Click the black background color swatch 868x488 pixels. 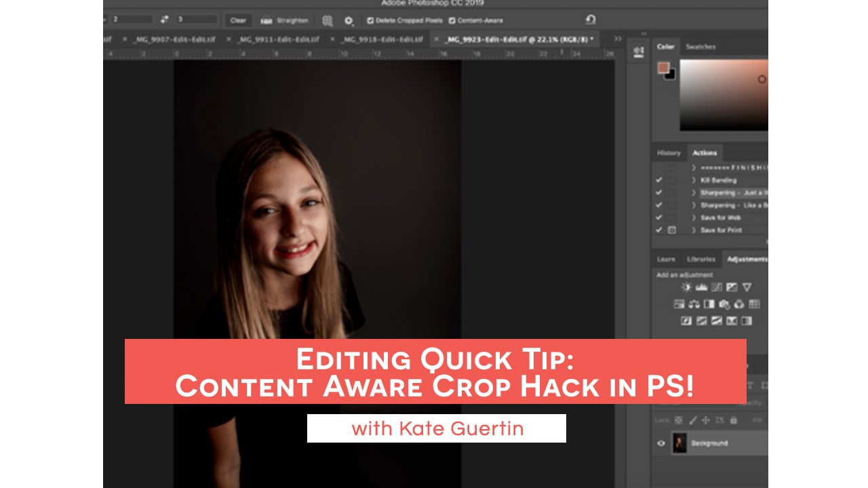(671, 75)
